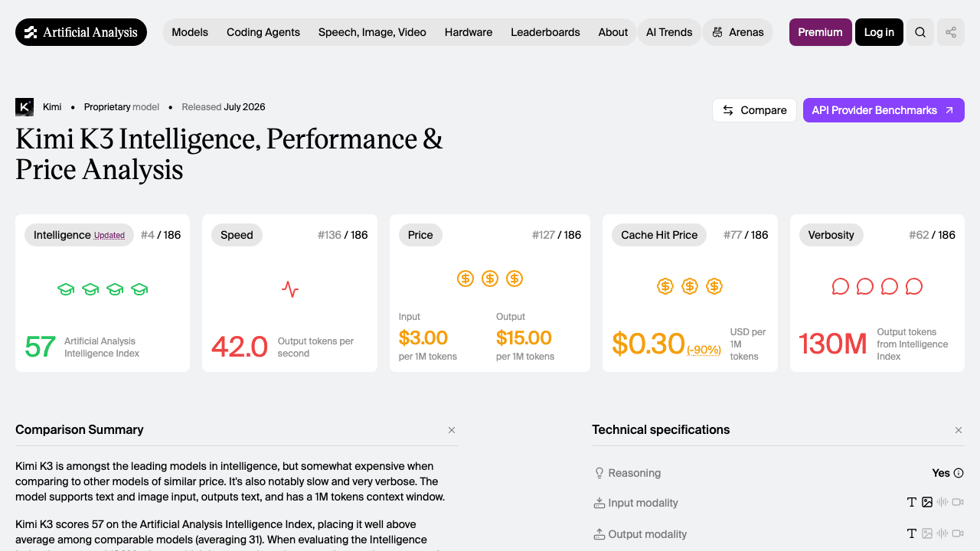Image resolution: width=980 pixels, height=551 pixels.
Task: Click the Input modality text icon
Action: (912, 502)
